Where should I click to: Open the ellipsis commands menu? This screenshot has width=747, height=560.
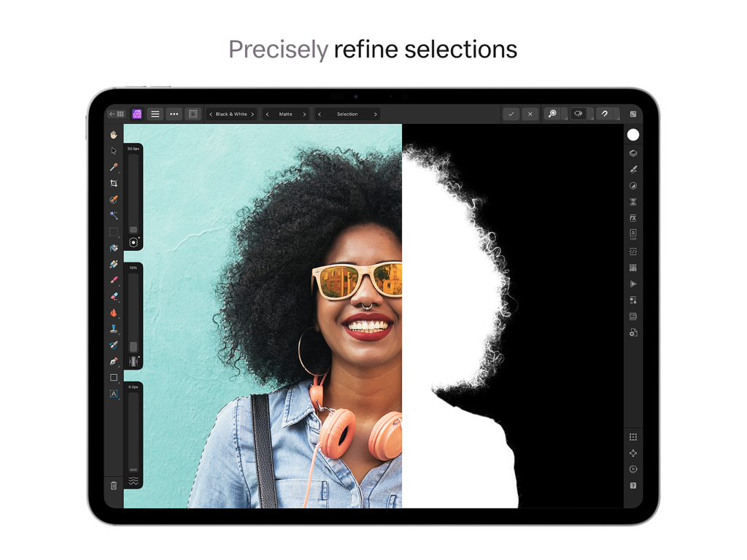click(174, 114)
